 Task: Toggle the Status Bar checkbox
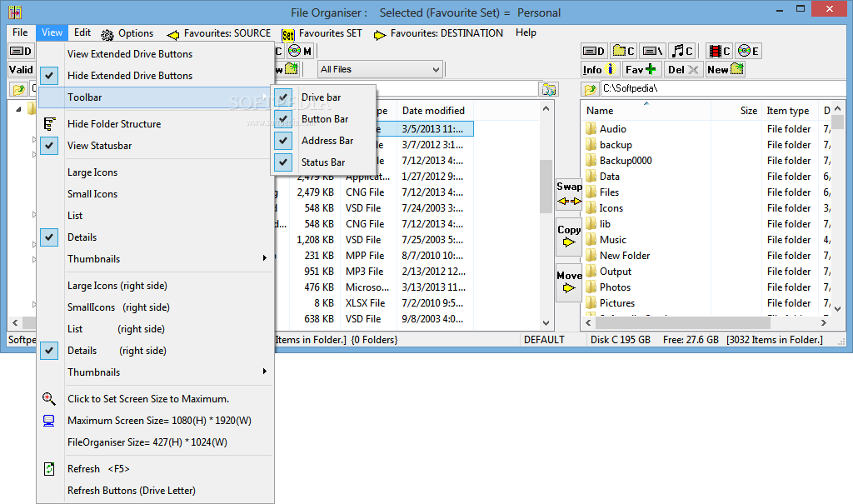point(283,162)
